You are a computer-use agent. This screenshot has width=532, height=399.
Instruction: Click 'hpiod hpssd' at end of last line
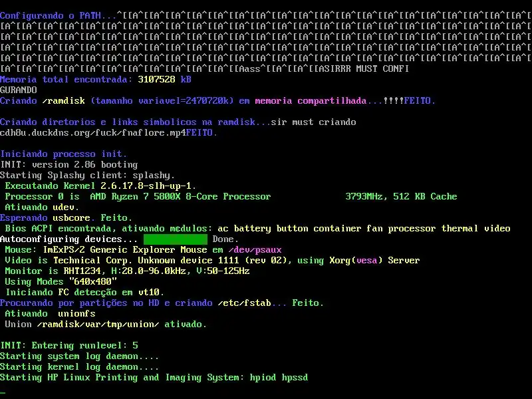pyautogui.click(x=279, y=377)
